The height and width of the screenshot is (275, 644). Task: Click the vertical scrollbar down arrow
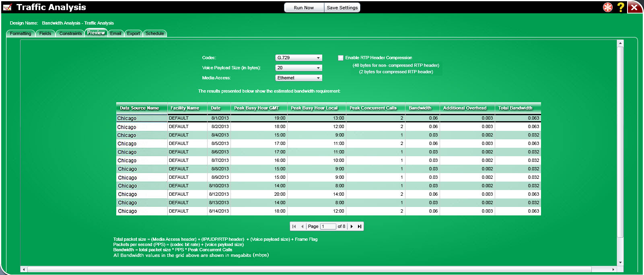click(x=620, y=263)
